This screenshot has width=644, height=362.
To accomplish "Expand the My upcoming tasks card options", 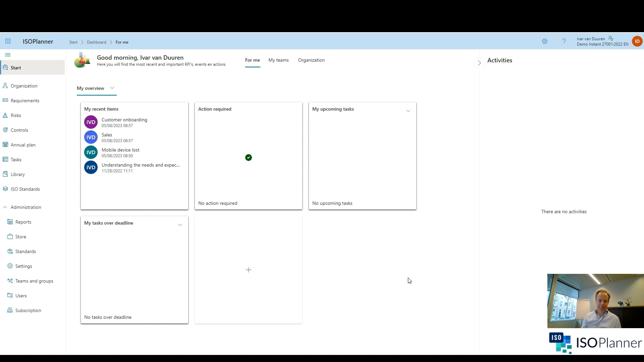I will (408, 111).
